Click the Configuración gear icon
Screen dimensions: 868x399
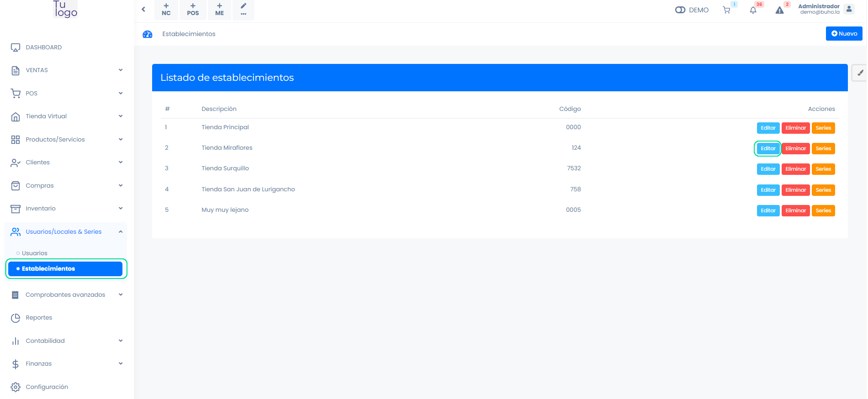(16, 387)
